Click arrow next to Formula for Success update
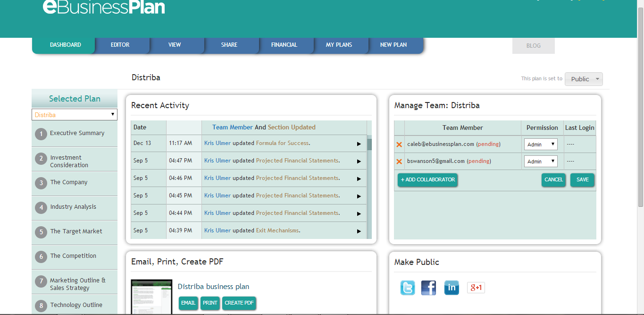Viewport: 644px width, 315px height. click(x=359, y=144)
